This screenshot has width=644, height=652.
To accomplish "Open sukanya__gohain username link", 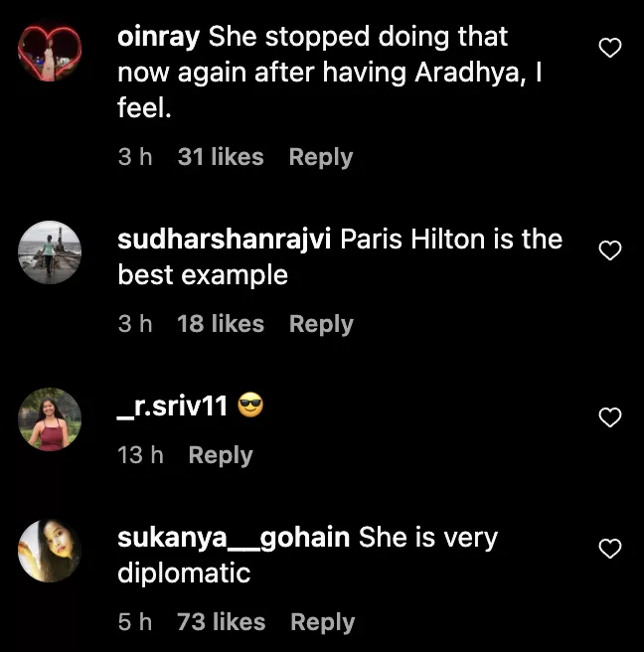I will click(234, 538).
